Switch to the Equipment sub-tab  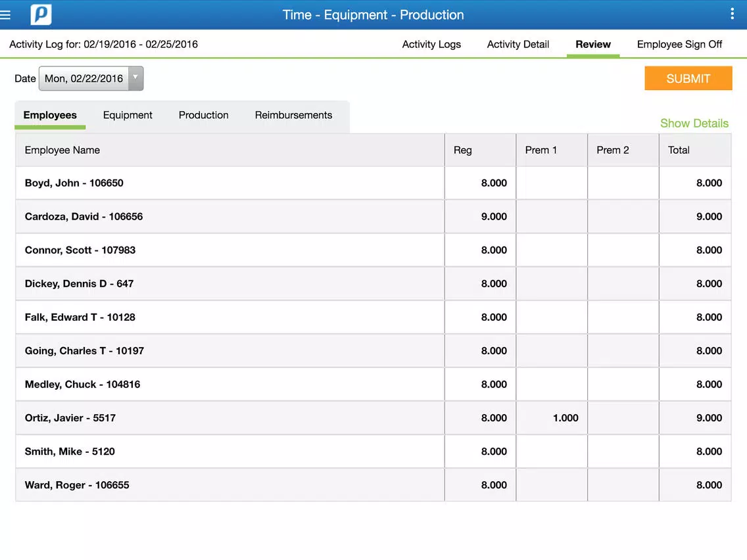pos(128,115)
